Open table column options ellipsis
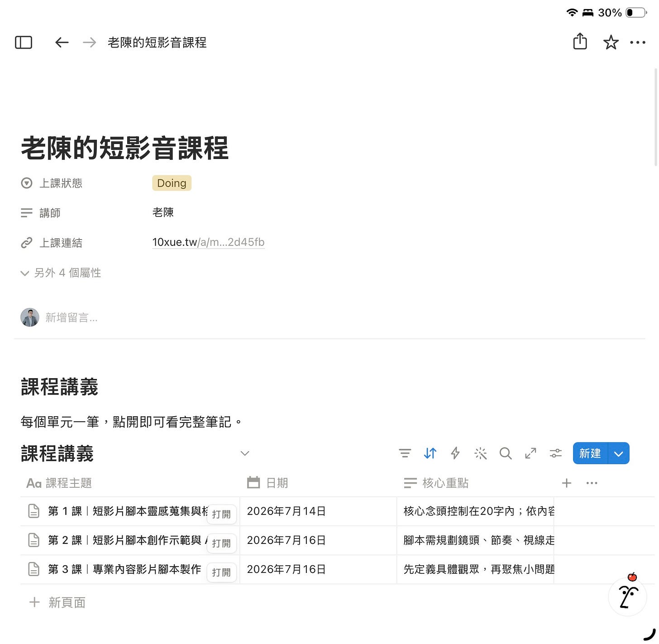Screen dimensions: 659x644 pos(592,483)
